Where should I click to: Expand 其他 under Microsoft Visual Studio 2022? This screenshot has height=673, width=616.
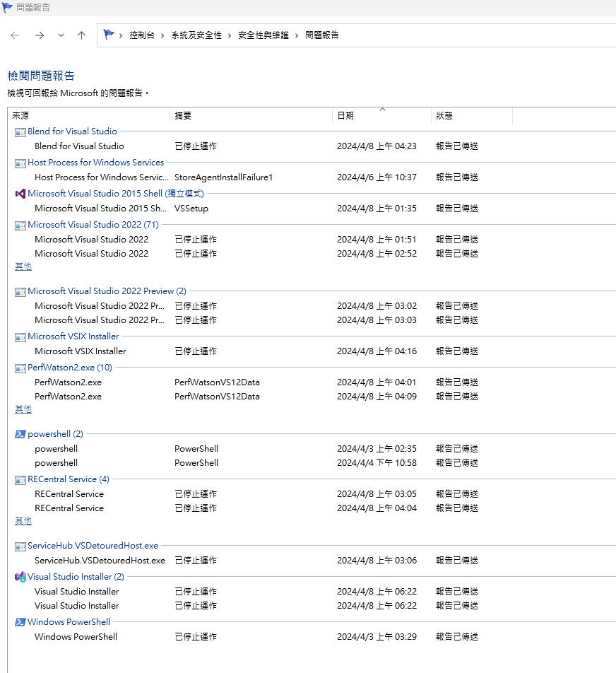point(23,266)
